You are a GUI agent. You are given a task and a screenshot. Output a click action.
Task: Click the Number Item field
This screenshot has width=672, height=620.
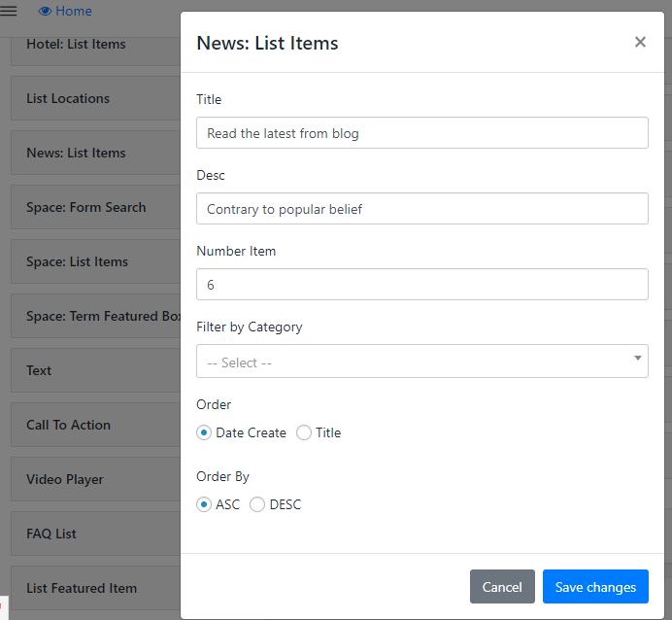click(421, 284)
